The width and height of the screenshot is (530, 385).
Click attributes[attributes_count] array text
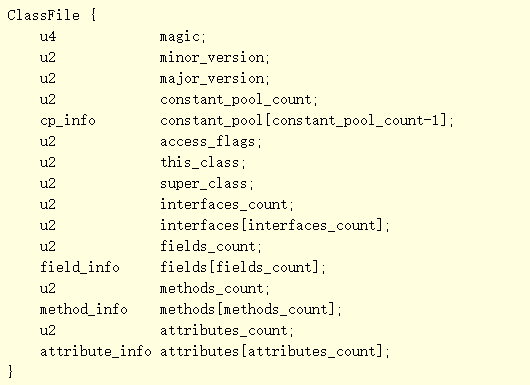click(x=271, y=351)
